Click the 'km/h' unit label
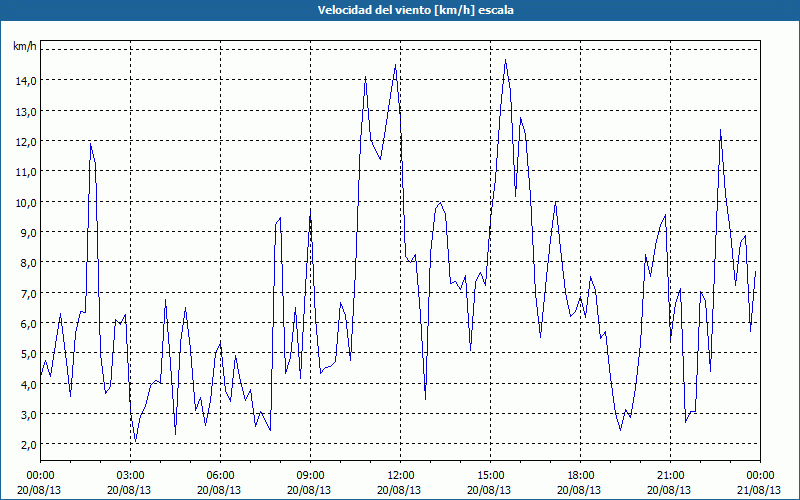Image resolution: width=800 pixels, height=500 pixels. tap(24, 47)
